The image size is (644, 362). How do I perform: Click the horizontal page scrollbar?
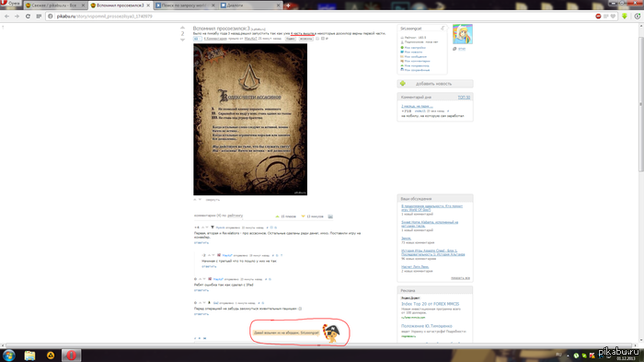tap(318, 345)
